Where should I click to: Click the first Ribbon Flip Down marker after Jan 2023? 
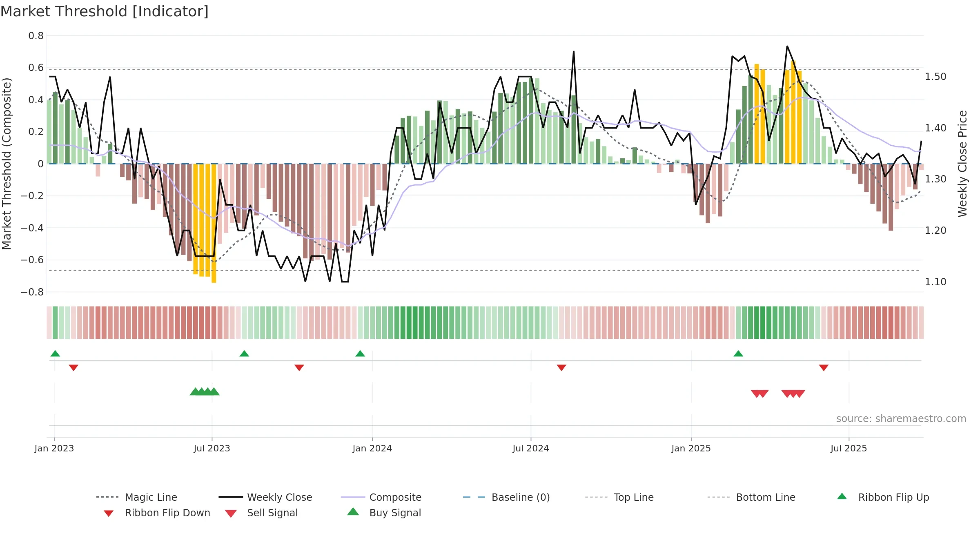[x=73, y=368]
